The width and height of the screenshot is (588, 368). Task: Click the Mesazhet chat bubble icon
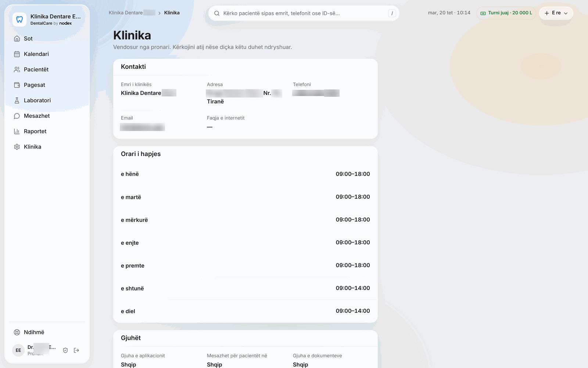click(17, 116)
